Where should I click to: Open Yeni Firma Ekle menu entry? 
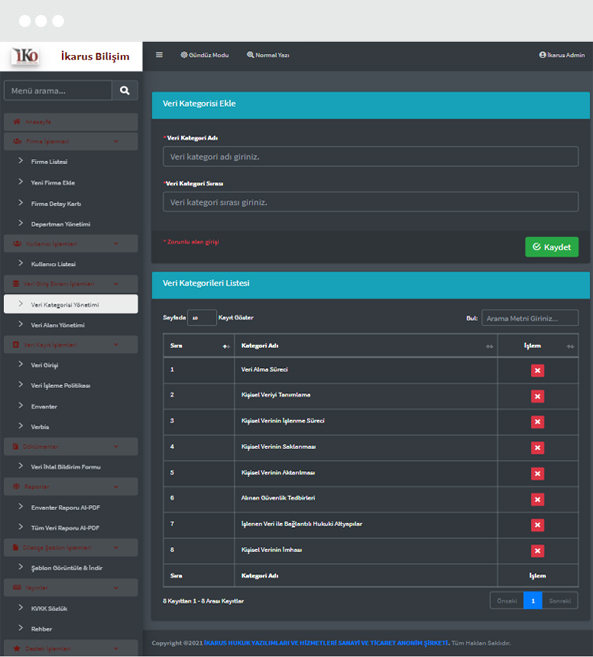pos(53,183)
